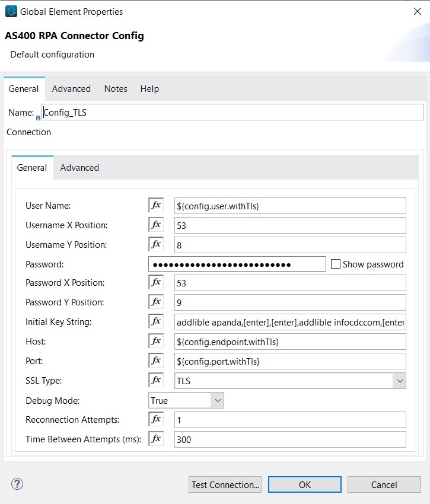Toggle fx expression for Password Y Position
This screenshot has height=504, width=430.
156,302
